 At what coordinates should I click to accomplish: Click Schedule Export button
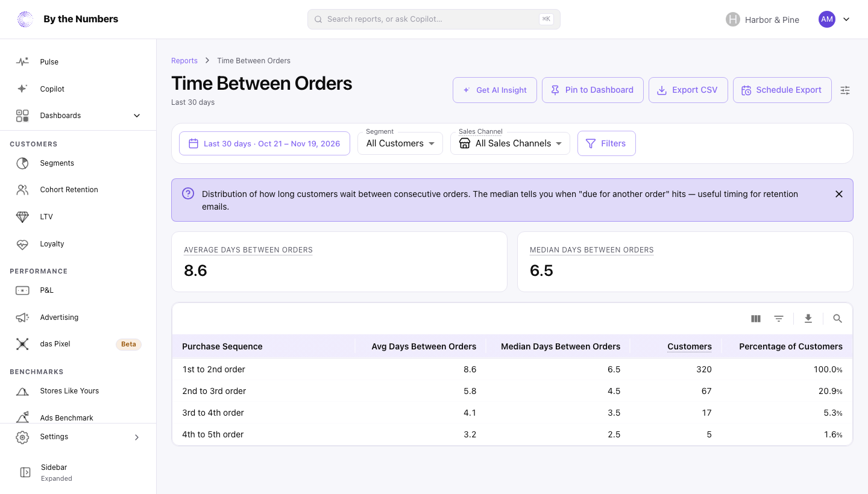tap(782, 90)
